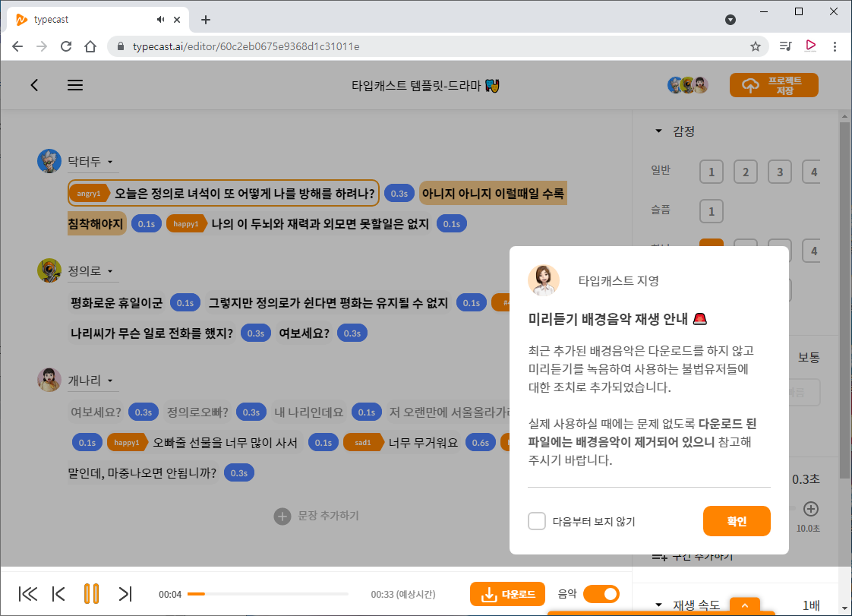Viewport: 852px width, 616px height.
Task: Download audio with 다운로드 button
Action: click(x=507, y=594)
